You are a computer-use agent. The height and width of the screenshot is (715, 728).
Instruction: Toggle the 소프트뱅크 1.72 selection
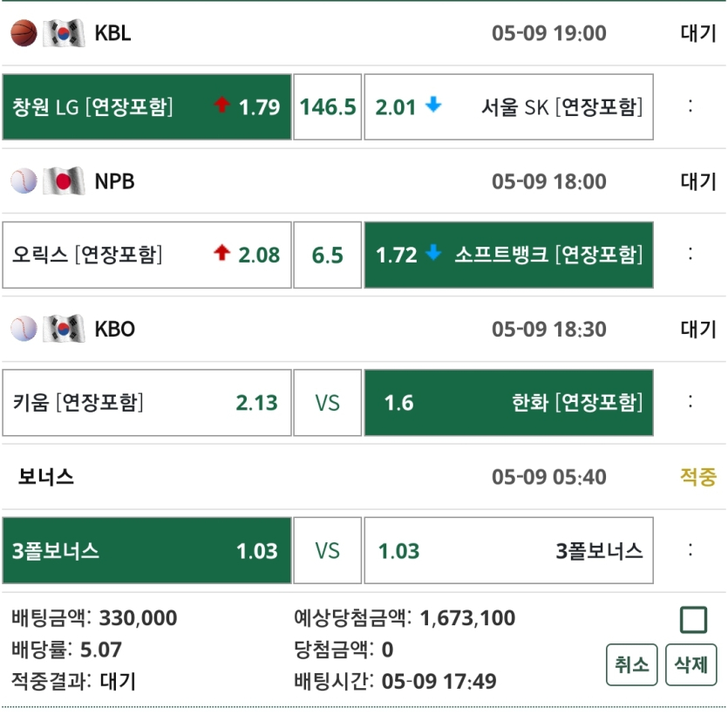(510, 255)
